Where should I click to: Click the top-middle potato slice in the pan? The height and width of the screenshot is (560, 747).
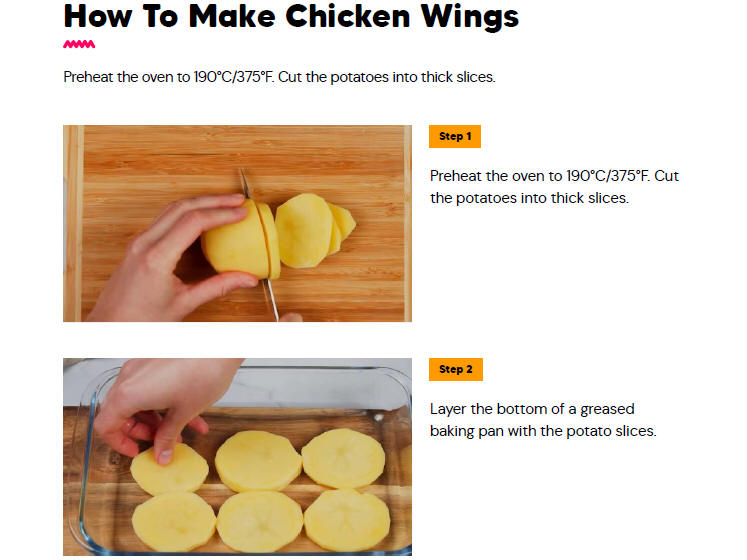258,461
